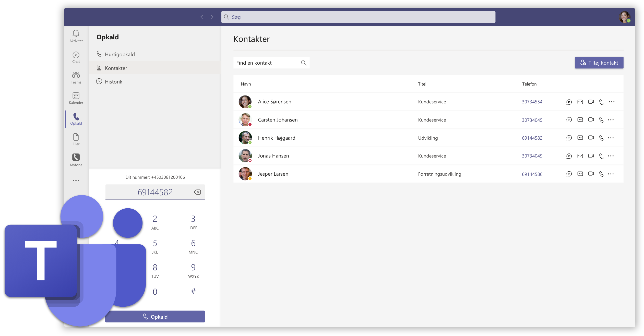Click the dial number input field
Image resolution: width=644 pixels, height=336 pixels.
(155, 192)
